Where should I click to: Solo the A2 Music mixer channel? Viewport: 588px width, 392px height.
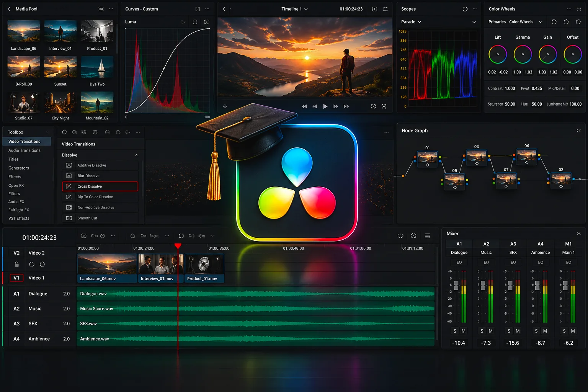click(x=482, y=331)
